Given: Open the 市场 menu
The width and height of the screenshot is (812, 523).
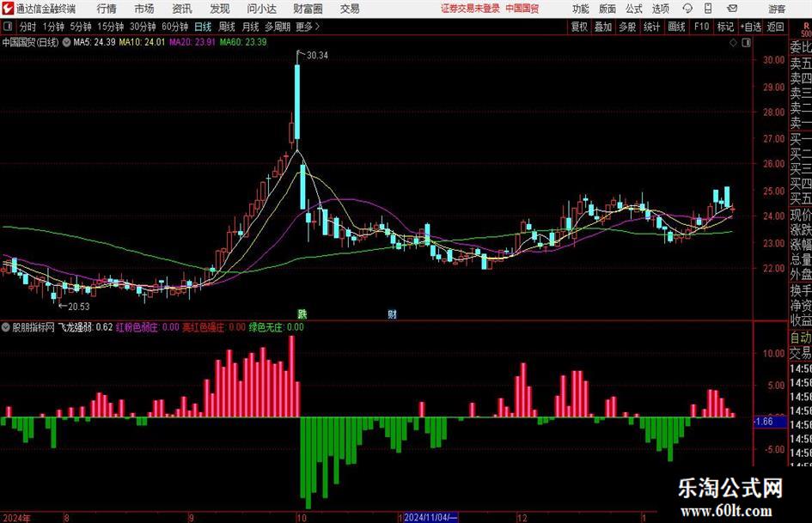Looking at the screenshot, I should 144,9.
